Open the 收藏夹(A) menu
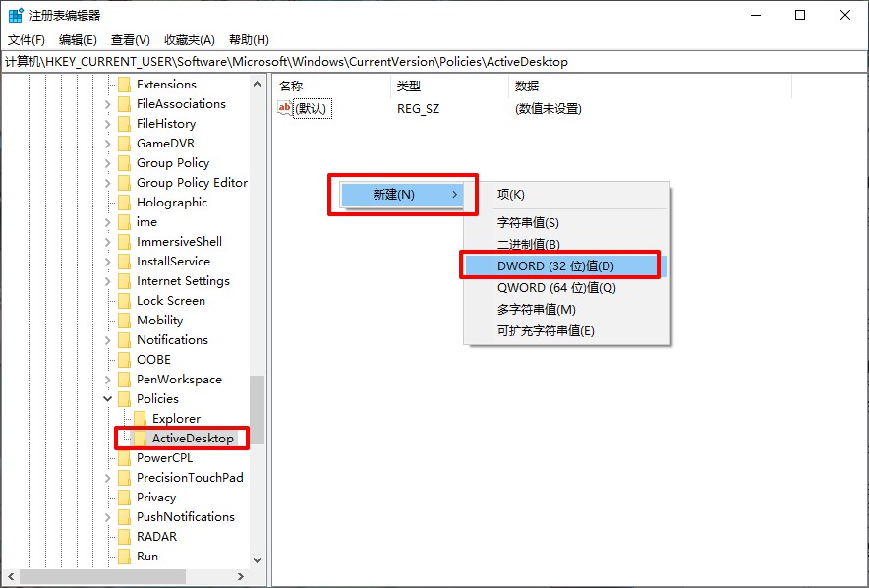This screenshot has height=588, width=869. coord(189,40)
